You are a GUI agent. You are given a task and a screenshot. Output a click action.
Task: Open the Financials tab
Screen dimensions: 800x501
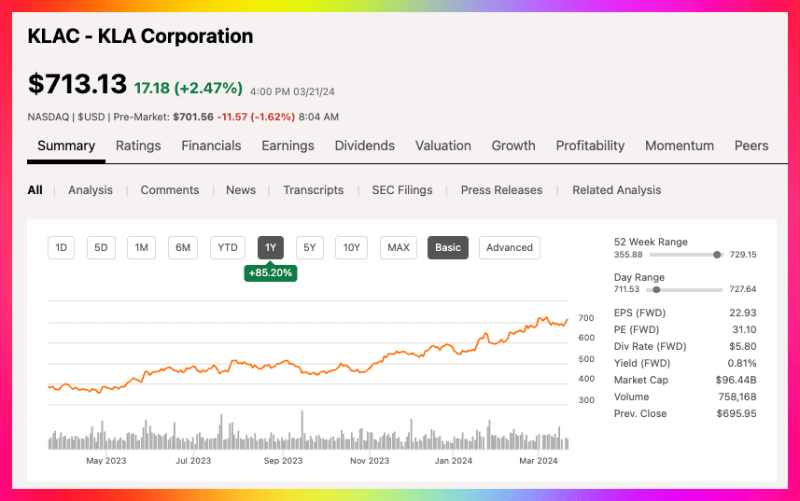point(211,146)
